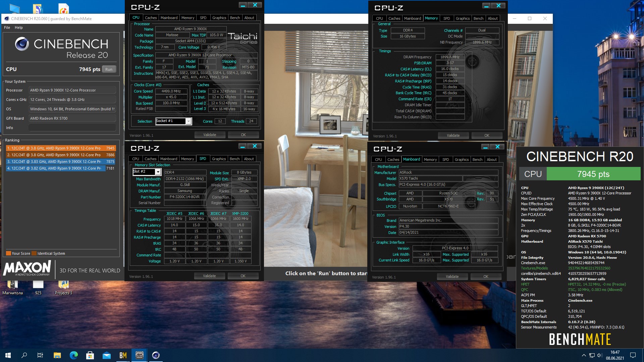
Task: Close the SPD CPU-Z window
Action: [x=255, y=146]
